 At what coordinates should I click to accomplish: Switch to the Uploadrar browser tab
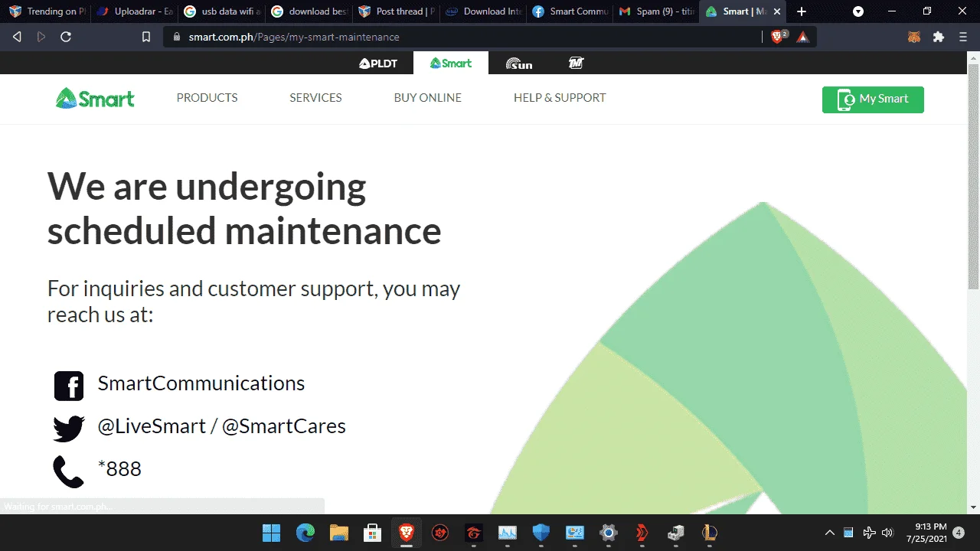click(x=133, y=11)
